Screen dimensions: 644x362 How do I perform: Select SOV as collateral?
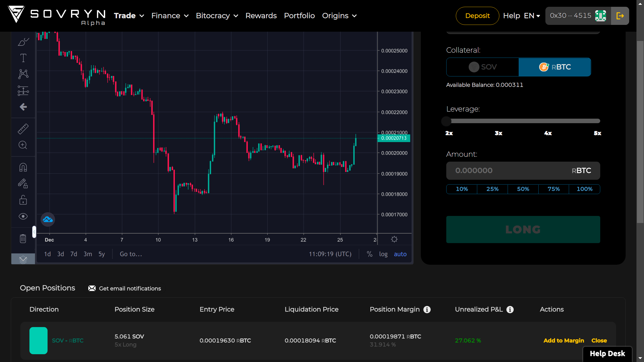point(482,67)
